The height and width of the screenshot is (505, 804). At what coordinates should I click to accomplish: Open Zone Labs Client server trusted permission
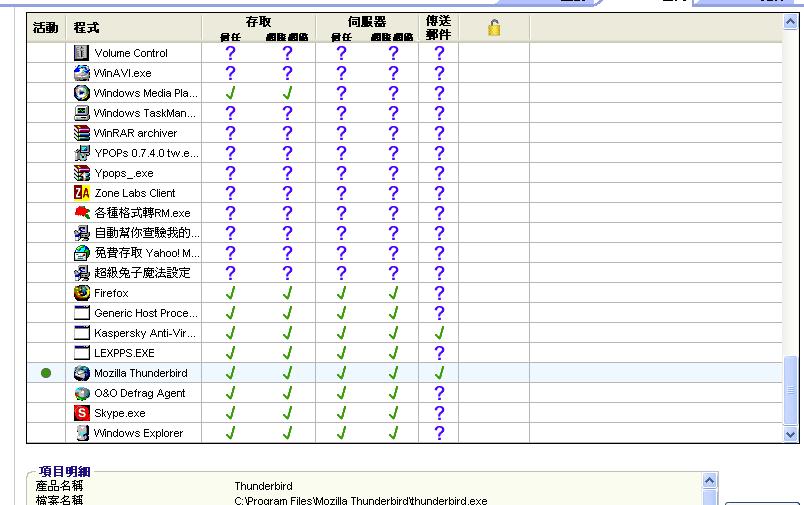coord(341,193)
